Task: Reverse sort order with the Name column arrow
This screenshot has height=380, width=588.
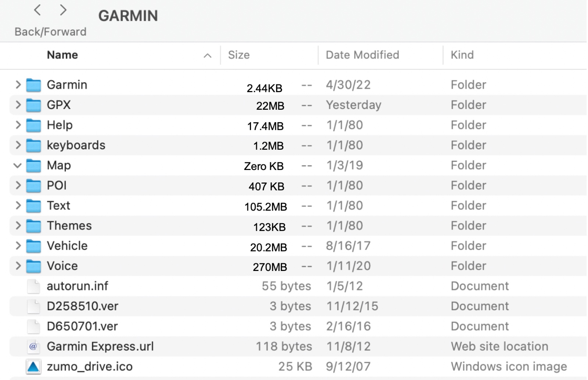Action: tap(208, 55)
